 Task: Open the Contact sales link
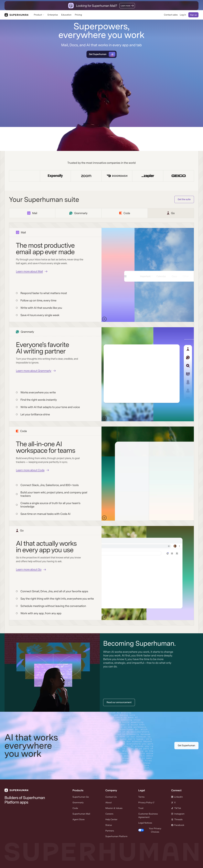[171, 15]
